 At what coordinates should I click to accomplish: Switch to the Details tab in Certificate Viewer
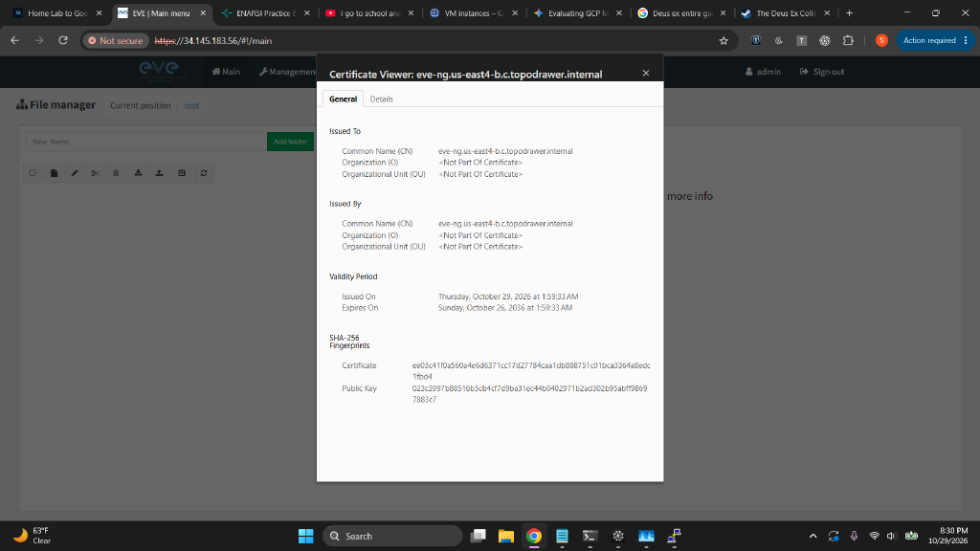(381, 99)
